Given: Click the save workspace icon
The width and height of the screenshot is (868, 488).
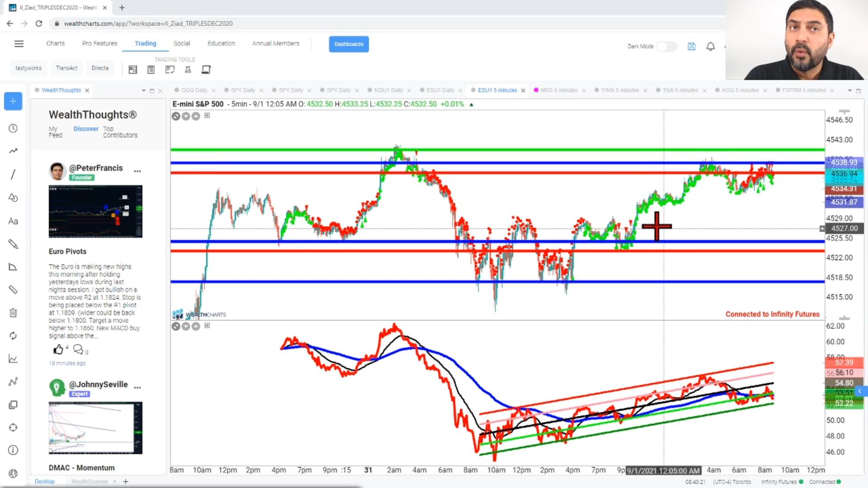Looking at the screenshot, I should [692, 46].
